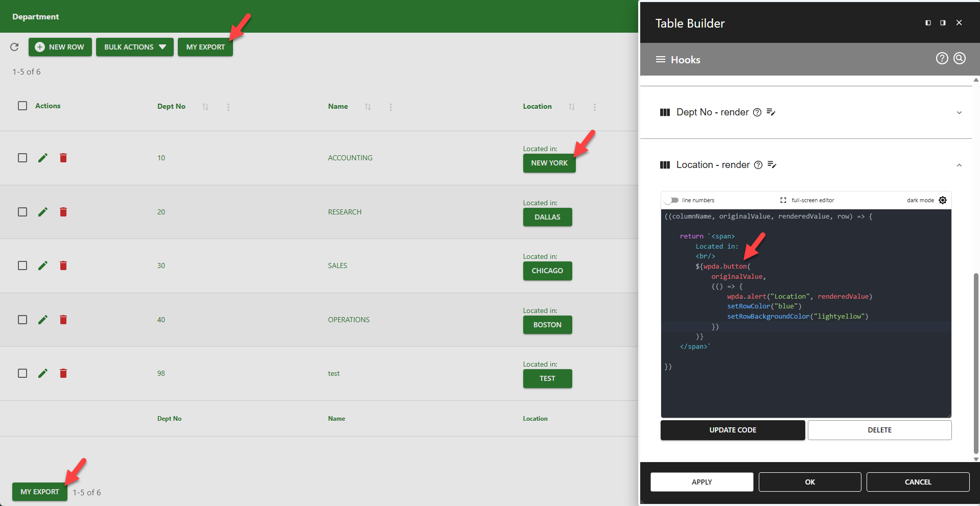This screenshot has width=980, height=506.
Task: Open the BULK ACTIONS dropdown
Action: coord(134,47)
